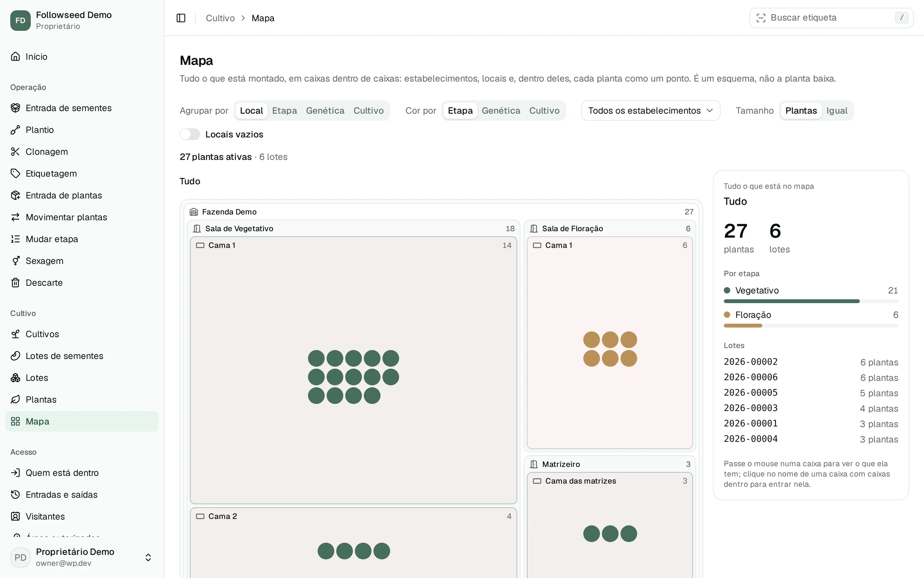Screen dimensions: 924x578
Task: Group by Genética
Action: pos(325,110)
